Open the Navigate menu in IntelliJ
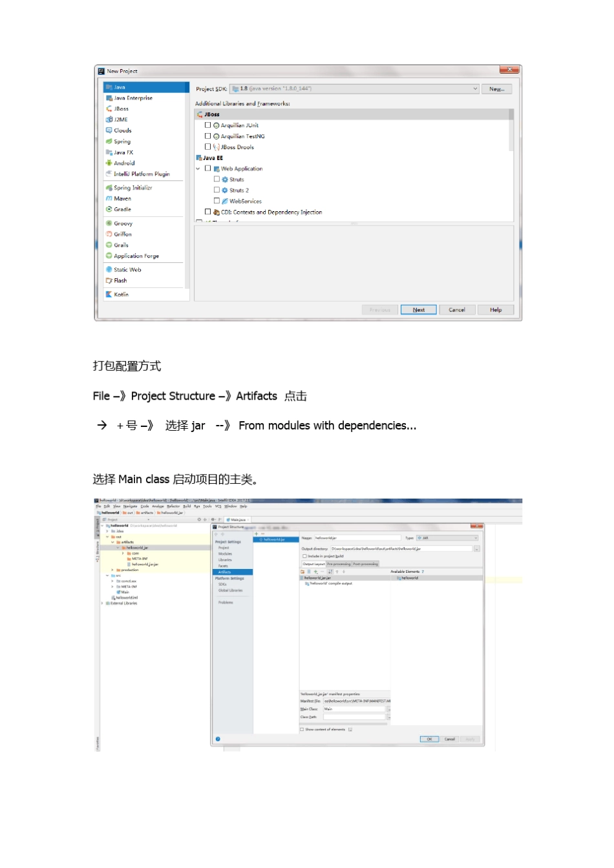 tap(131, 506)
